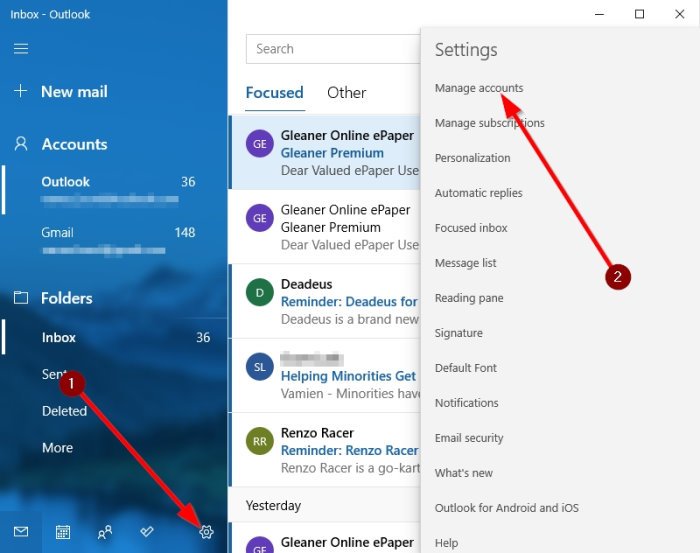Viewport: 700px width, 553px height.
Task: Open Manage subscriptions setting
Action: point(489,123)
